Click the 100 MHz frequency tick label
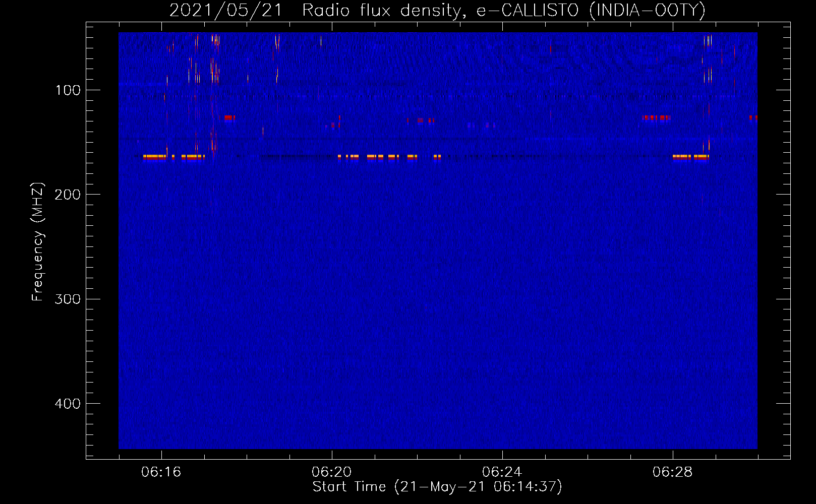Image resolution: width=816 pixels, height=504 pixels. coord(68,90)
